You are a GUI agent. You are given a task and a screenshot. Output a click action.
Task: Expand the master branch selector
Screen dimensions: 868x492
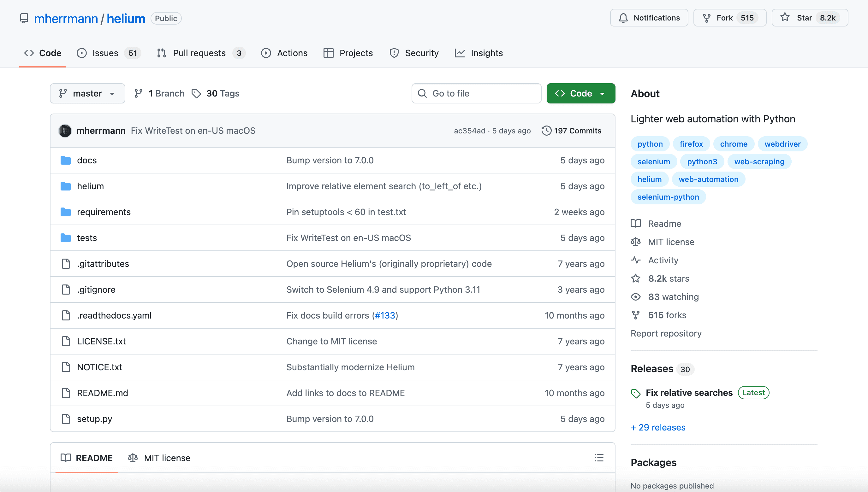coord(87,93)
